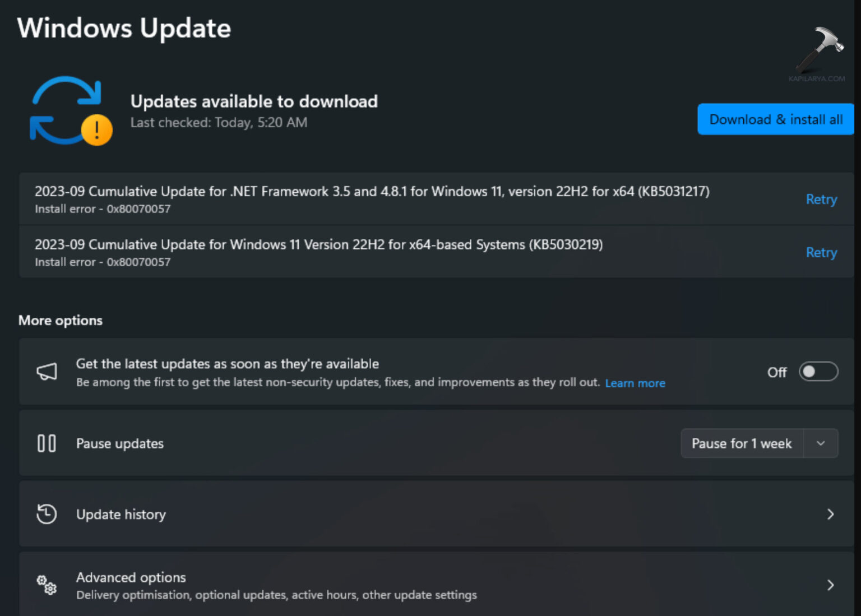Click the yellow warning badge on sync icon
This screenshot has width=861, height=616.
[96, 130]
